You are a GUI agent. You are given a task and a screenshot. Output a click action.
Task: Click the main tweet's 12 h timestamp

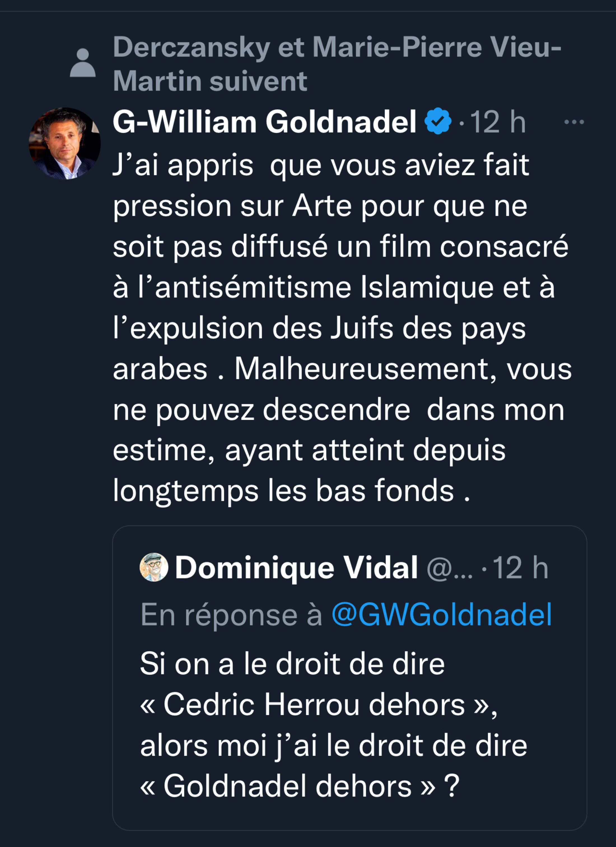click(x=497, y=122)
